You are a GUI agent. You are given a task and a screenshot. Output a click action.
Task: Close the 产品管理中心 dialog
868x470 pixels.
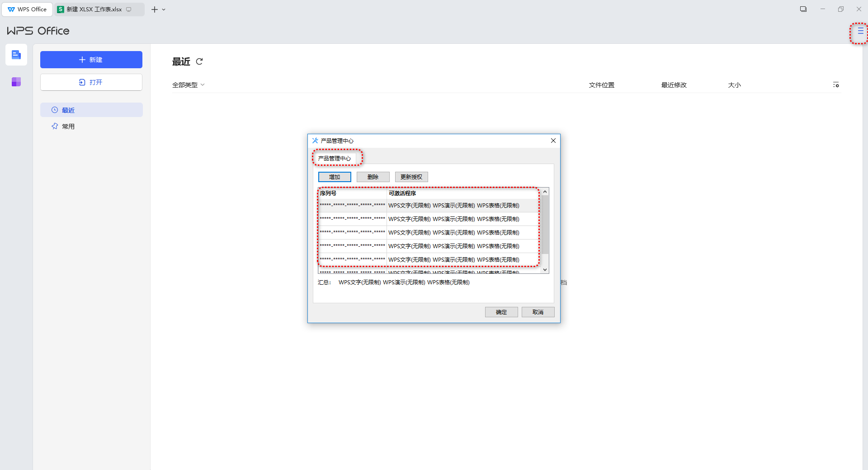tap(553, 141)
